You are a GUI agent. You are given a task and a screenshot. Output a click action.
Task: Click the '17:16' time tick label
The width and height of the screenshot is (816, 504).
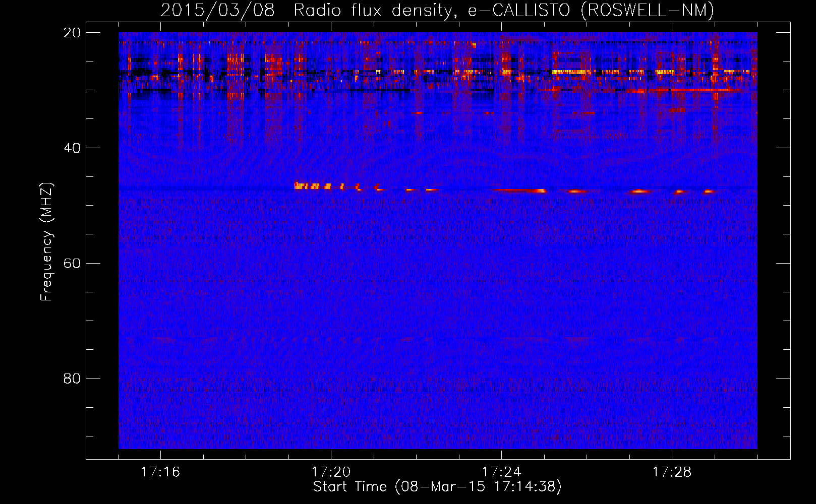pos(160,472)
